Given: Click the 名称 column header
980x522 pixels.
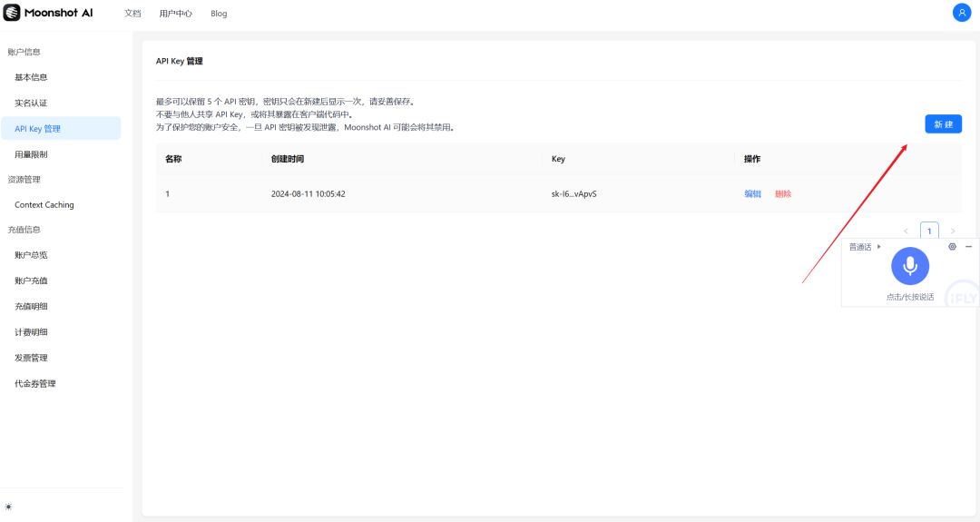Looking at the screenshot, I should click(x=173, y=159).
